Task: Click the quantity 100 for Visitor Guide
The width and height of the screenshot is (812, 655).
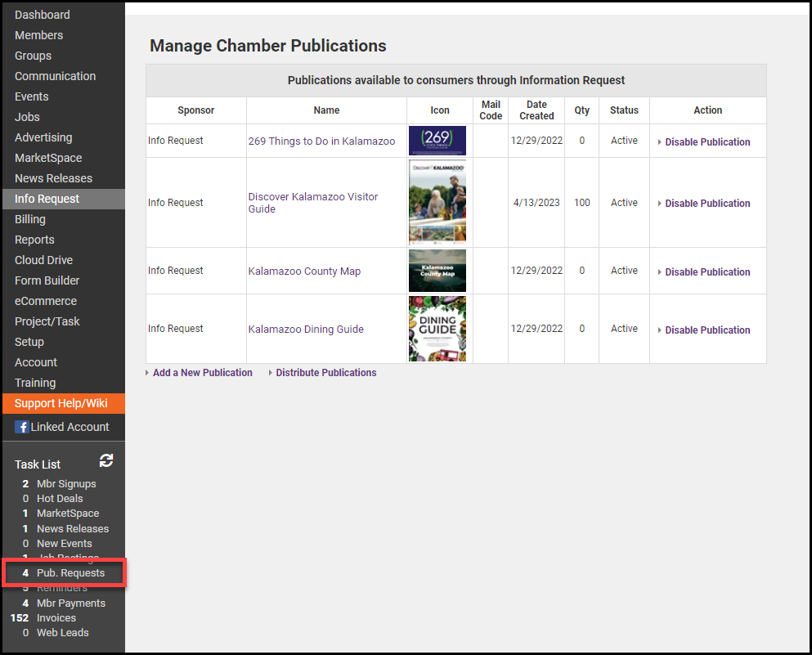Action: [x=581, y=203]
